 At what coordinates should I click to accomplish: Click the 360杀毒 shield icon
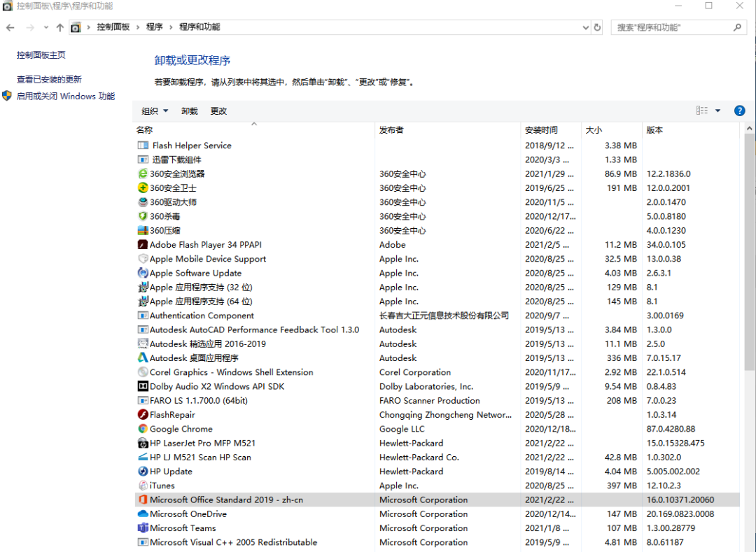pyautogui.click(x=143, y=216)
